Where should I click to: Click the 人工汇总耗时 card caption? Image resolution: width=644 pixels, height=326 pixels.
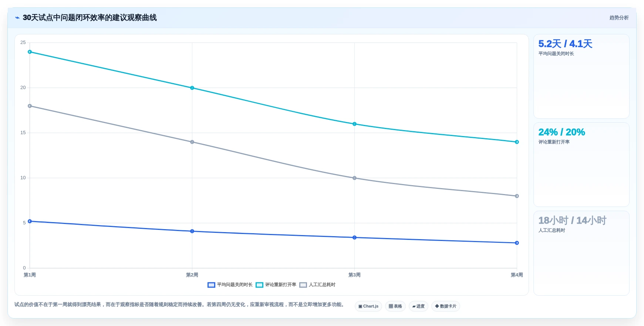[x=552, y=230]
